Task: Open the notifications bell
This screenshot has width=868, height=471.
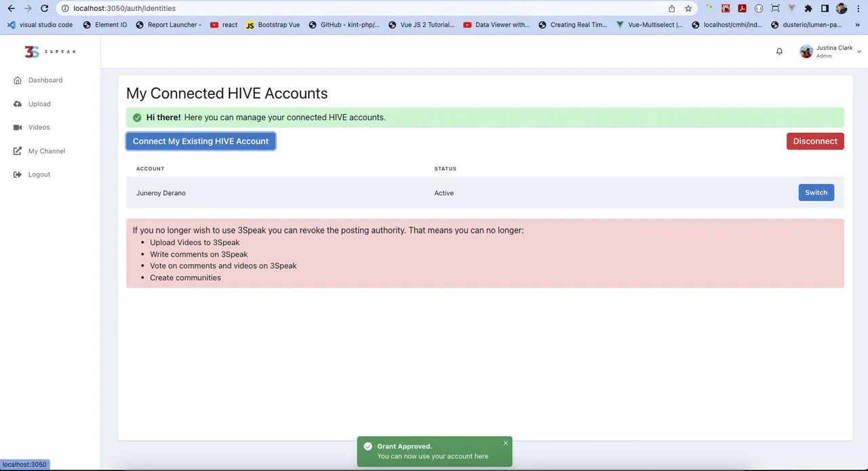Action: 779,52
